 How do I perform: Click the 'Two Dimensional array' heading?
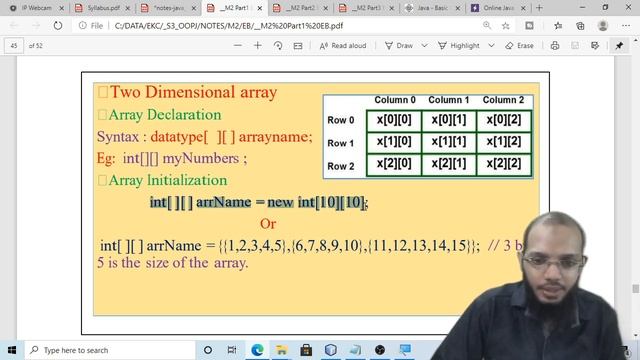(193, 92)
